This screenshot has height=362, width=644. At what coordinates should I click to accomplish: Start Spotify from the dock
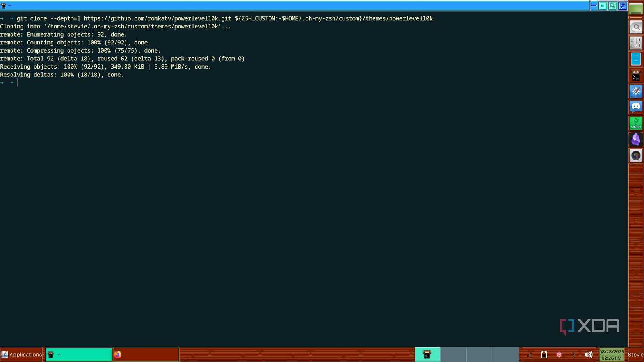(x=635, y=123)
